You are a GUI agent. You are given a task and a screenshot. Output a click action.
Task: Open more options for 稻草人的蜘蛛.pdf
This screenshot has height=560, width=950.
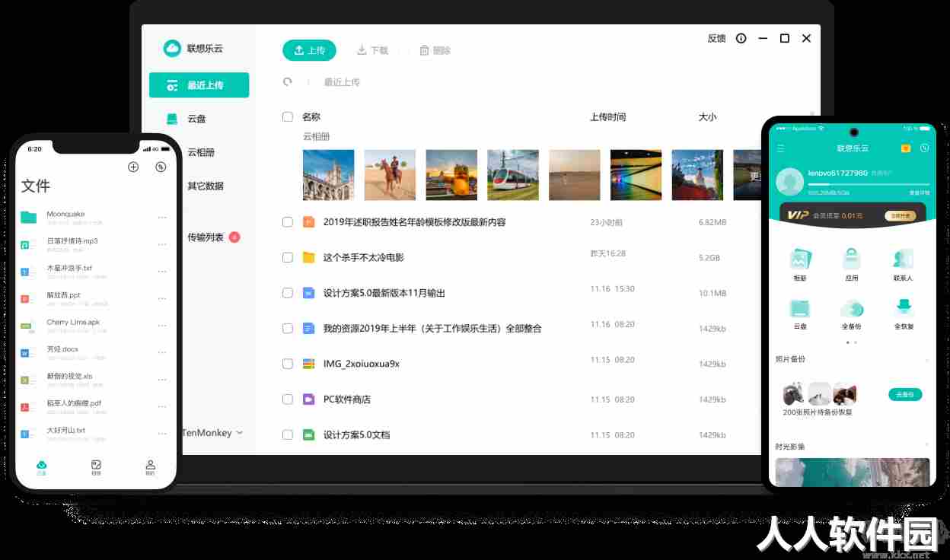click(162, 406)
